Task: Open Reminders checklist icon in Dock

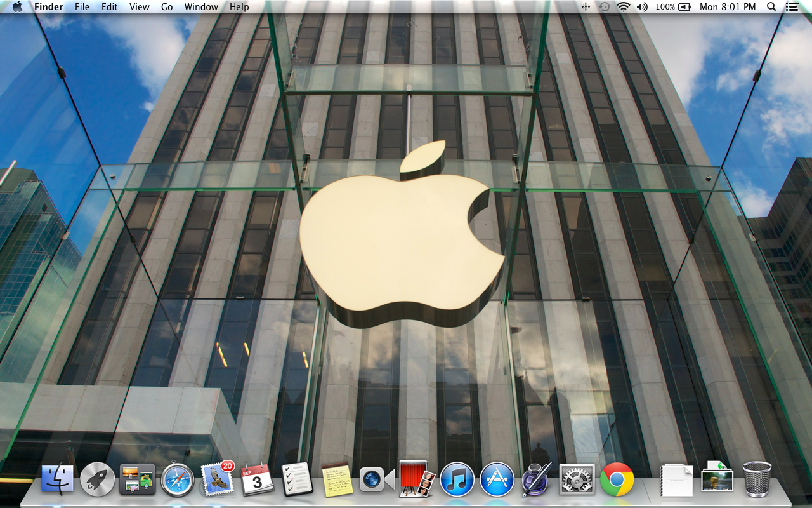Action: (x=297, y=479)
